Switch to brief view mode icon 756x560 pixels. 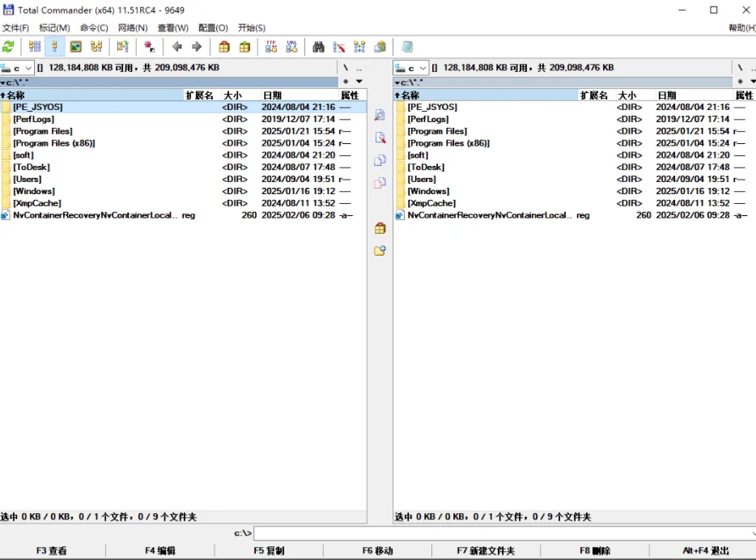(35, 47)
